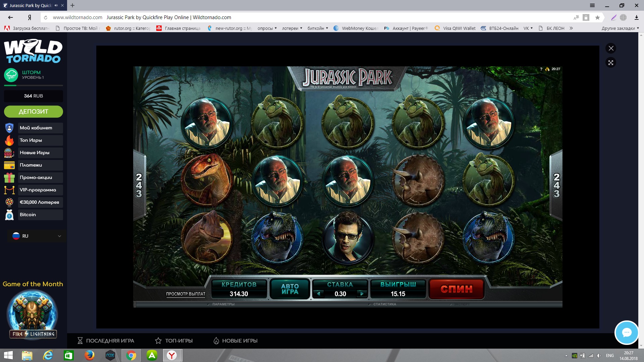Expand the биткойн bookmarks folder

pyautogui.click(x=318, y=28)
